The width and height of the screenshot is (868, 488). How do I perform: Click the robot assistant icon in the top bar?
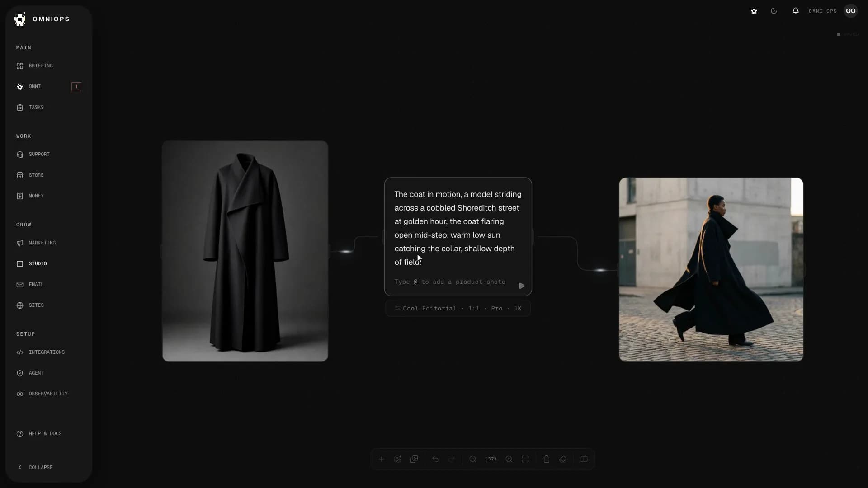[754, 11]
